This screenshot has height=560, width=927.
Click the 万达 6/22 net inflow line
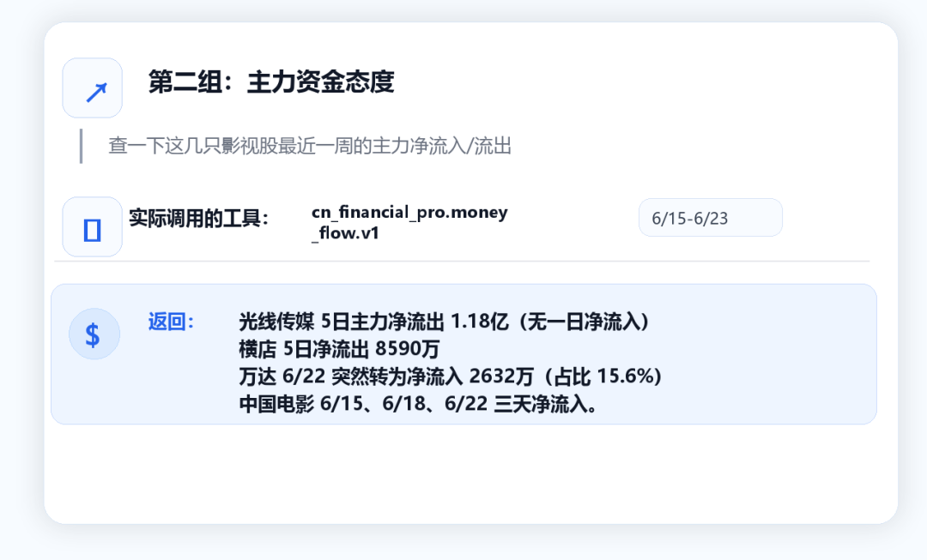(x=450, y=376)
